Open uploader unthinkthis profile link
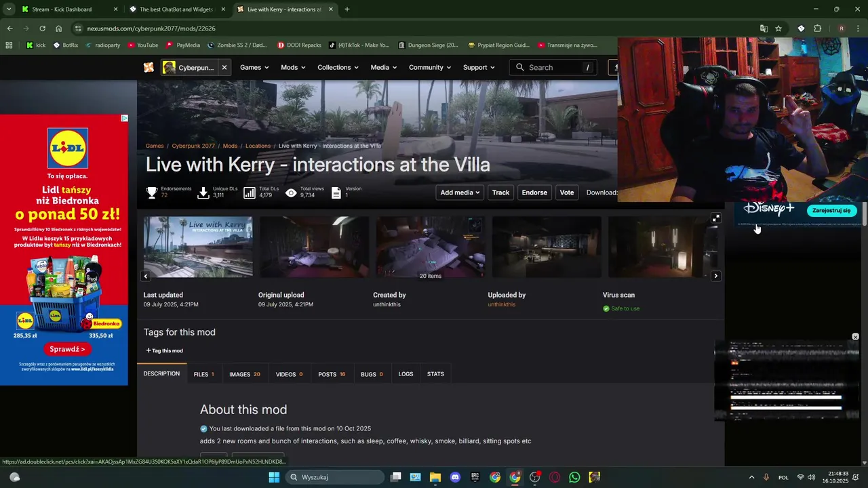The height and width of the screenshot is (488, 868). [x=502, y=304]
